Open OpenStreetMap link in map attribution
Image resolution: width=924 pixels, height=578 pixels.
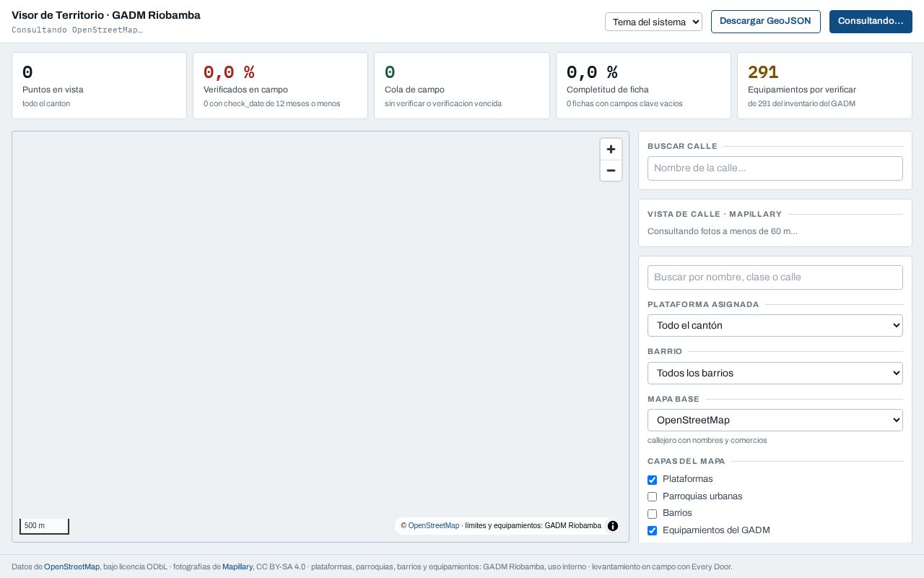(x=433, y=526)
